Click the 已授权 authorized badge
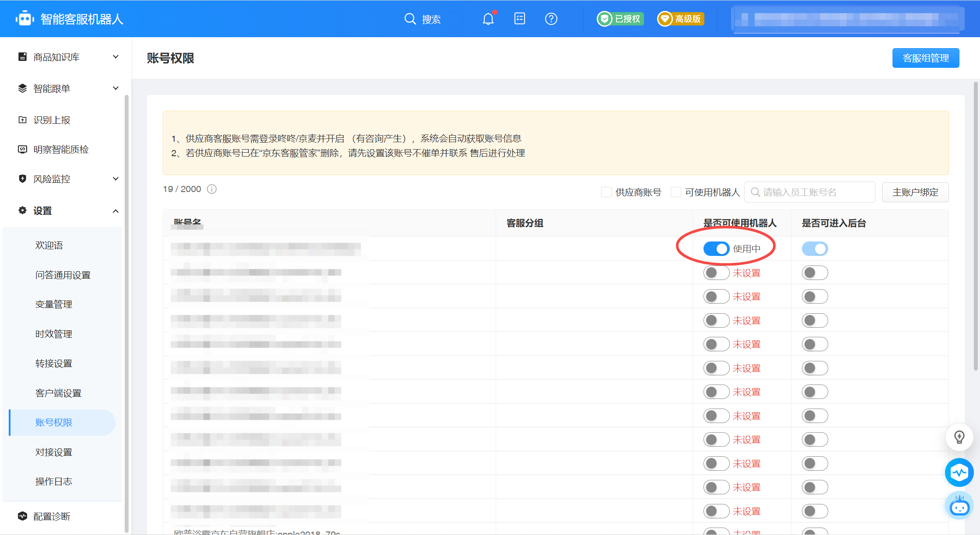The height and width of the screenshot is (535, 980). (620, 19)
